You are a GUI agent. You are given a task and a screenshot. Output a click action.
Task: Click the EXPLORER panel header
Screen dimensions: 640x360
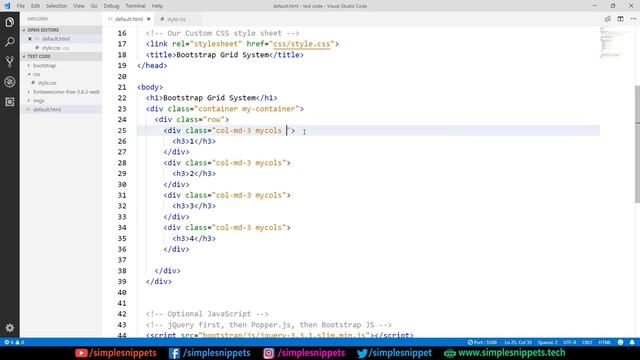pos(38,19)
